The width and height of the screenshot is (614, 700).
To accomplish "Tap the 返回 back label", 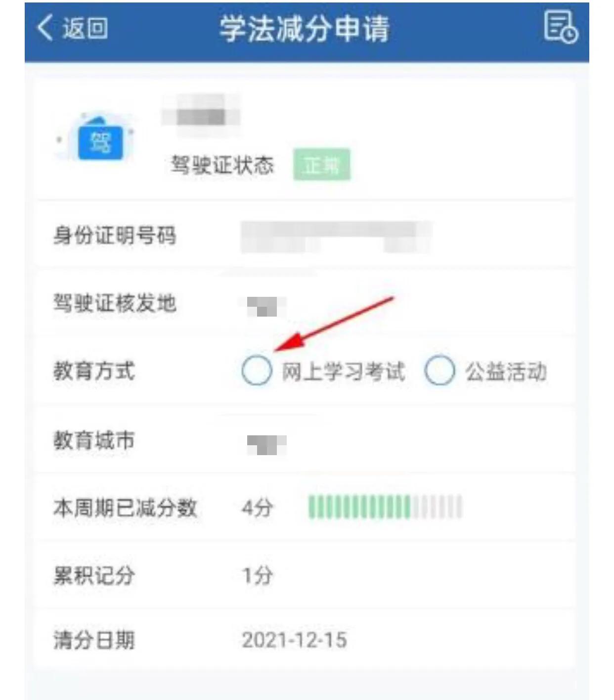I will 85,28.
